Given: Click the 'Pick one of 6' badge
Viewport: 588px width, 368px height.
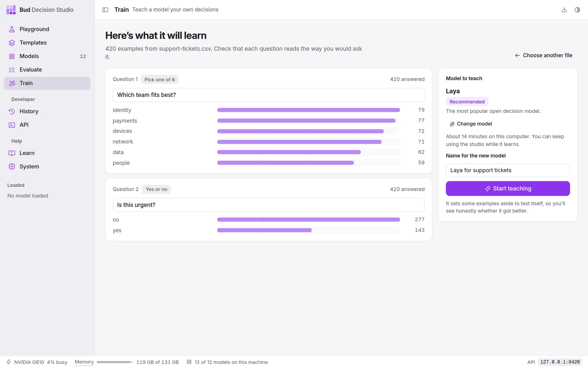Looking at the screenshot, I should (x=160, y=79).
